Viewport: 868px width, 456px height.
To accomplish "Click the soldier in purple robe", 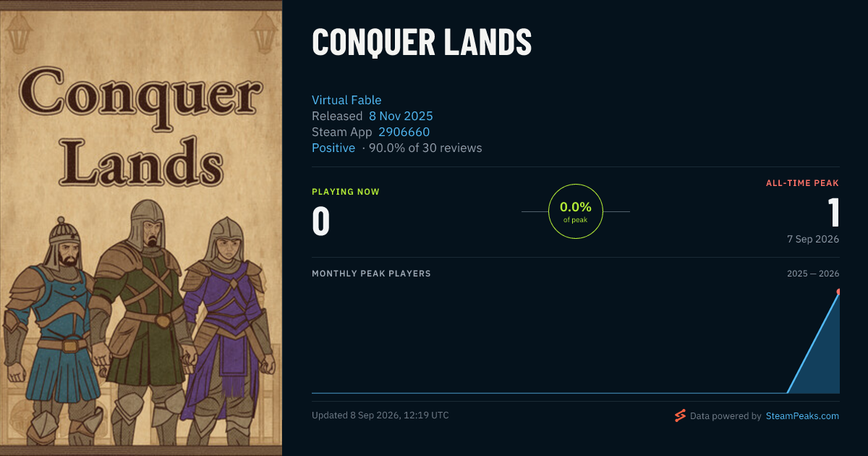I will pos(224,326).
